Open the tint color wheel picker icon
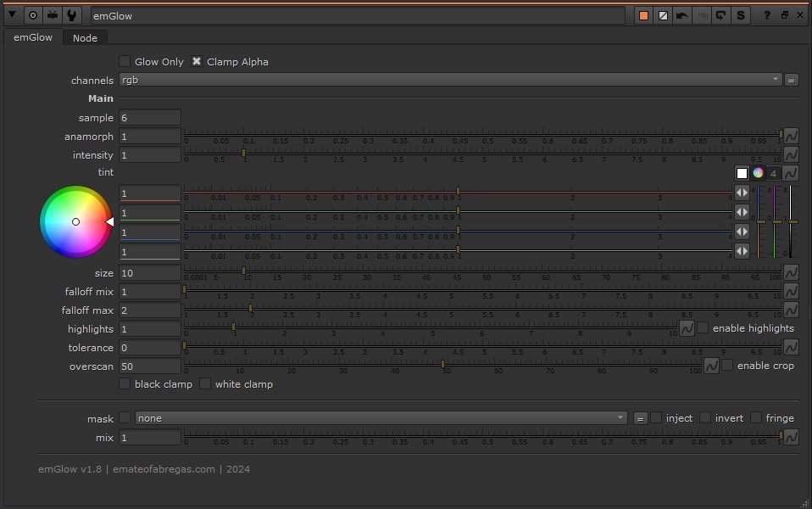This screenshot has width=812, height=509. (758, 173)
